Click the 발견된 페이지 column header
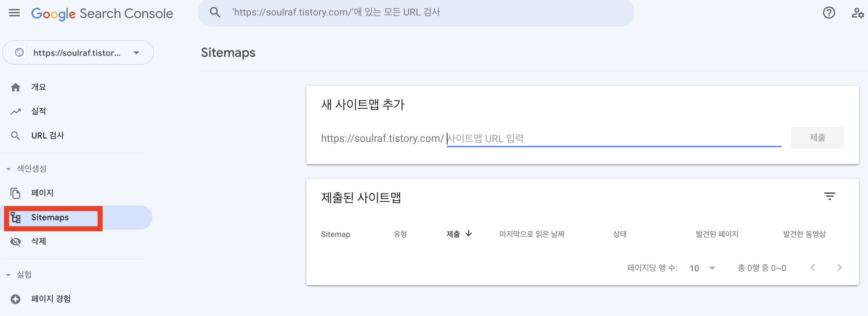 point(717,234)
